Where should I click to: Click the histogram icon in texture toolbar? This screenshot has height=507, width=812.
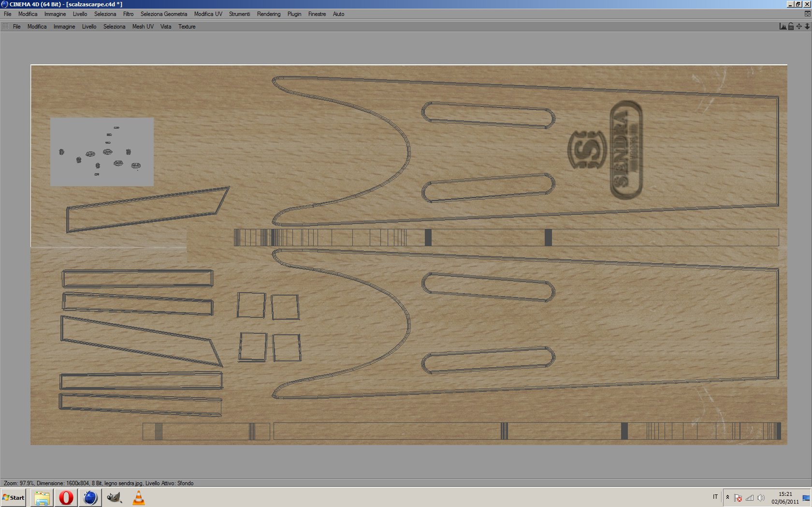click(783, 27)
